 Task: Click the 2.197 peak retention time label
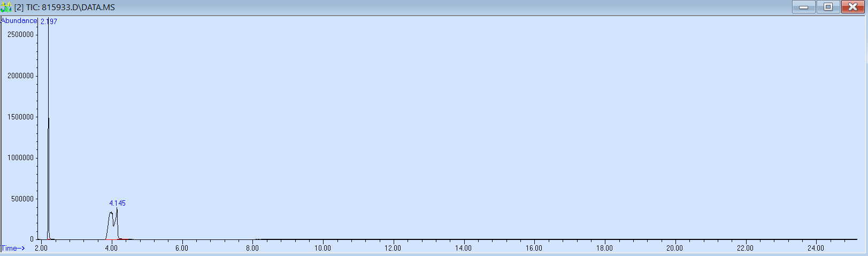[49, 21]
